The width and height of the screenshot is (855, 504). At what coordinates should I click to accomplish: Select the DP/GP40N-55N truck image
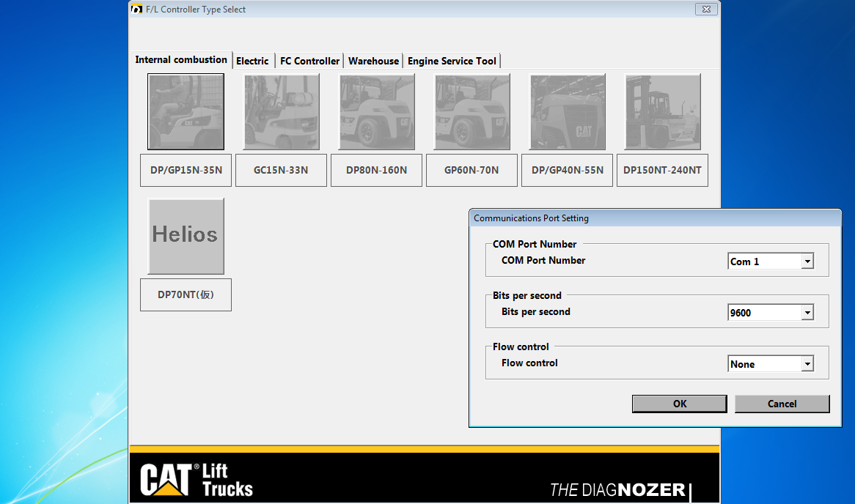point(568,111)
